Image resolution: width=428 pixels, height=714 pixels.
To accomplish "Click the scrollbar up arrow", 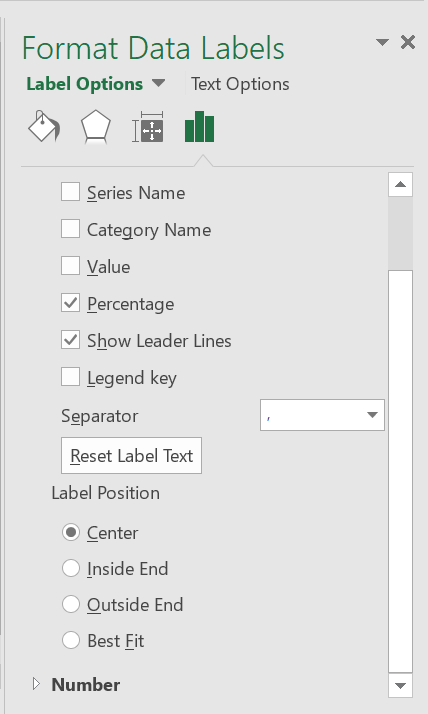I will coord(401,184).
